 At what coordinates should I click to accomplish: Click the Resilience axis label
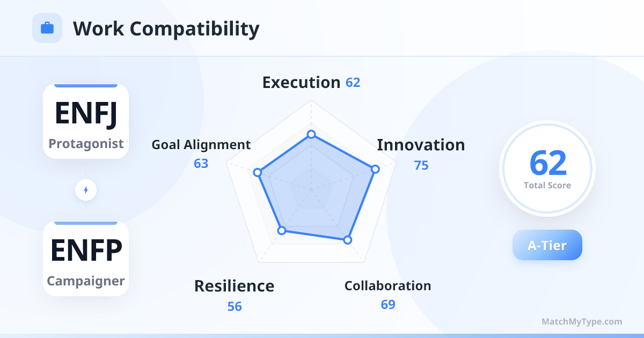point(234,286)
